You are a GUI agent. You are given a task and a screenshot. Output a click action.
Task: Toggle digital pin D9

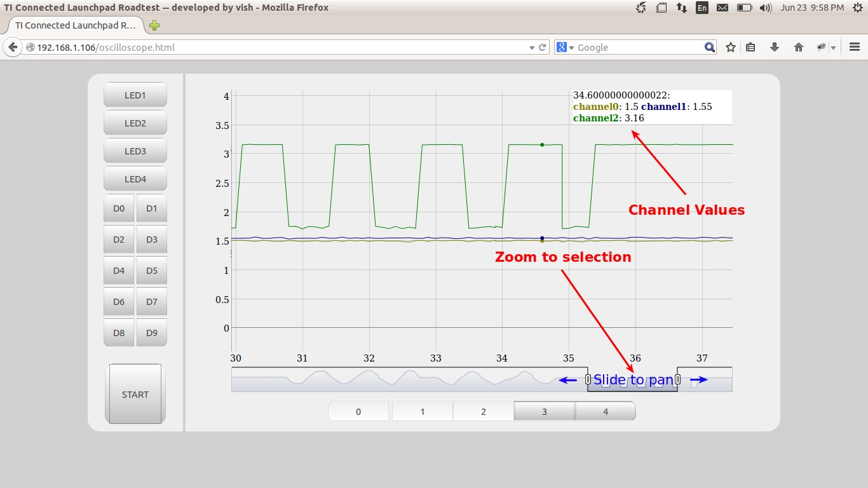coord(152,333)
